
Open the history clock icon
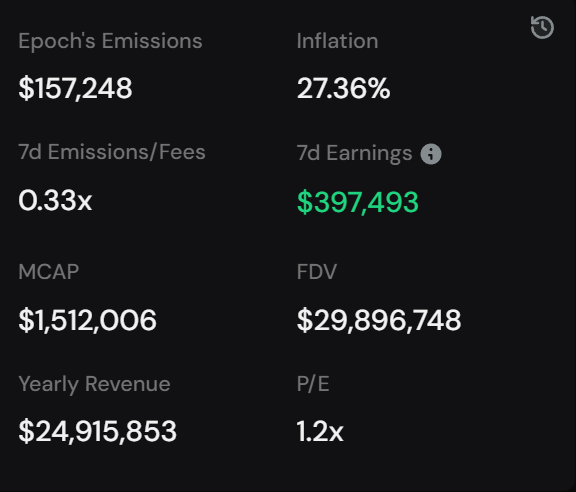click(x=542, y=27)
